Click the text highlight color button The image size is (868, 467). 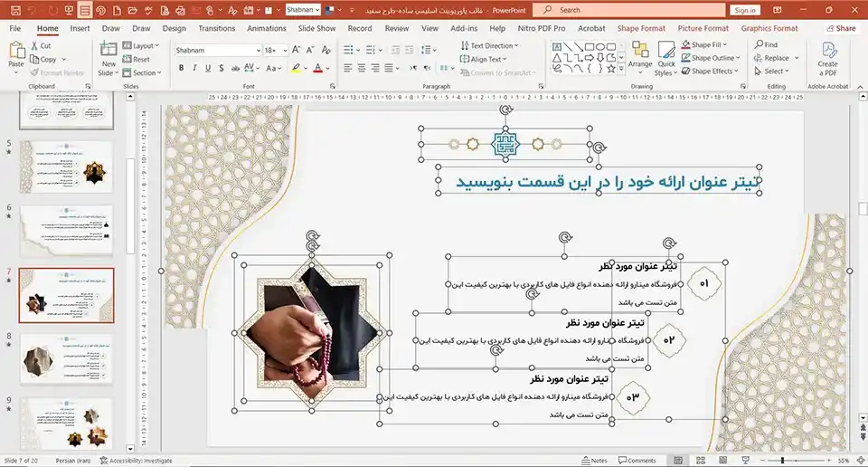pos(297,68)
